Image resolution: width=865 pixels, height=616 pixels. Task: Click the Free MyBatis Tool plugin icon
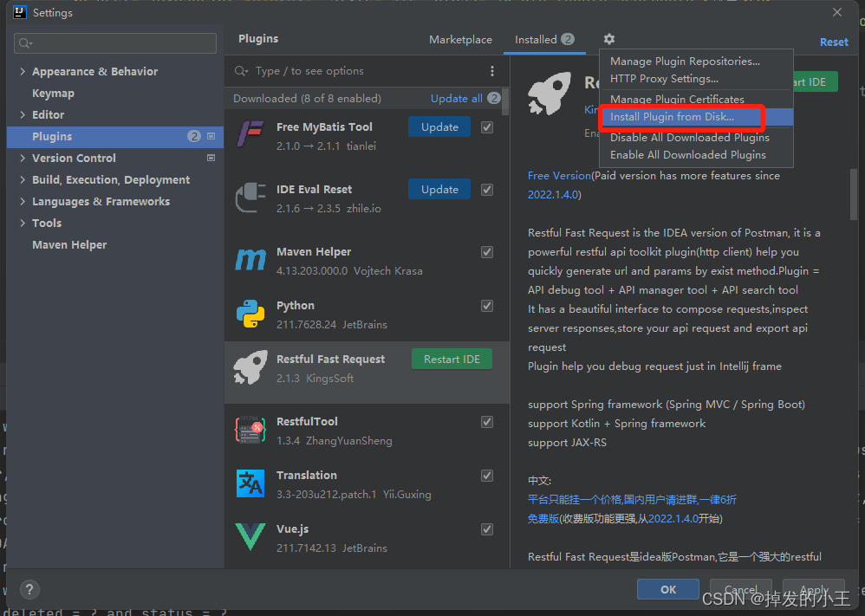click(250, 134)
